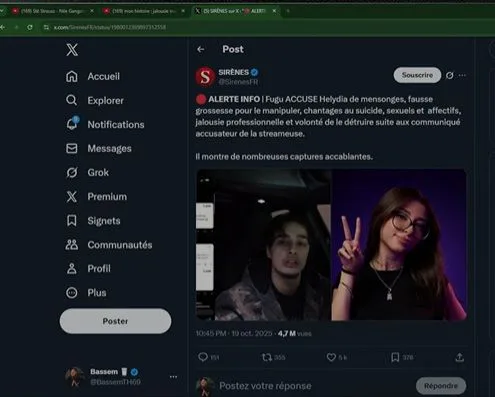495x397 pixels.
Task: Click the Grok icon beside Souscrire
Action: click(450, 75)
